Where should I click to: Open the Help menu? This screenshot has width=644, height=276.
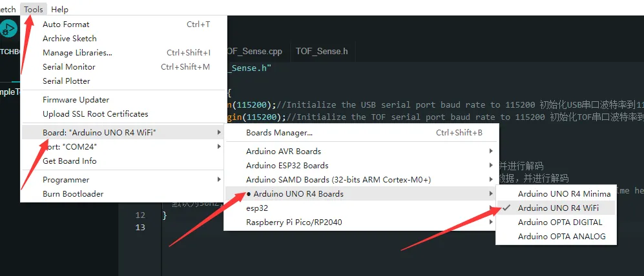click(x=59, y=9)
